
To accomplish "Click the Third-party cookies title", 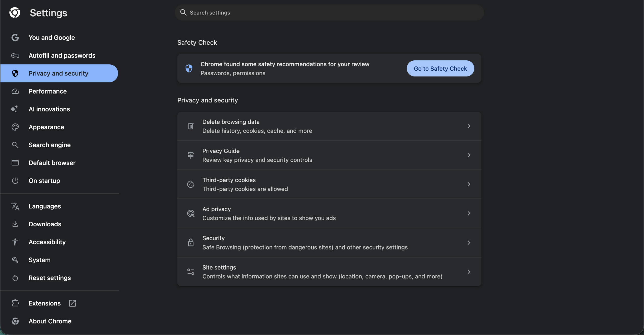I will pyautogui.click(x=229, y=180).
